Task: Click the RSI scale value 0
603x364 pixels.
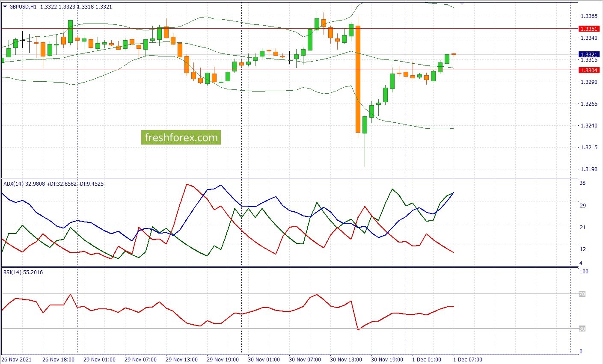Action: point(581,352)
